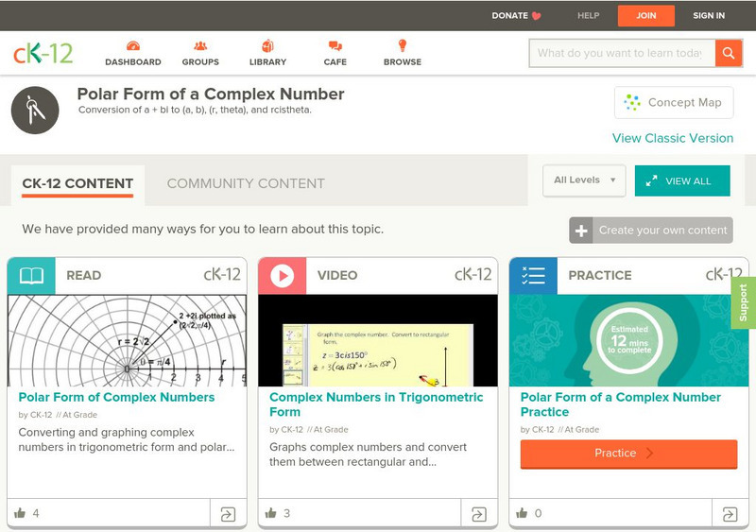Switch to the CK-12 Content tab
756x532 pixels.
pyautogui.click(x=77, y=183)
